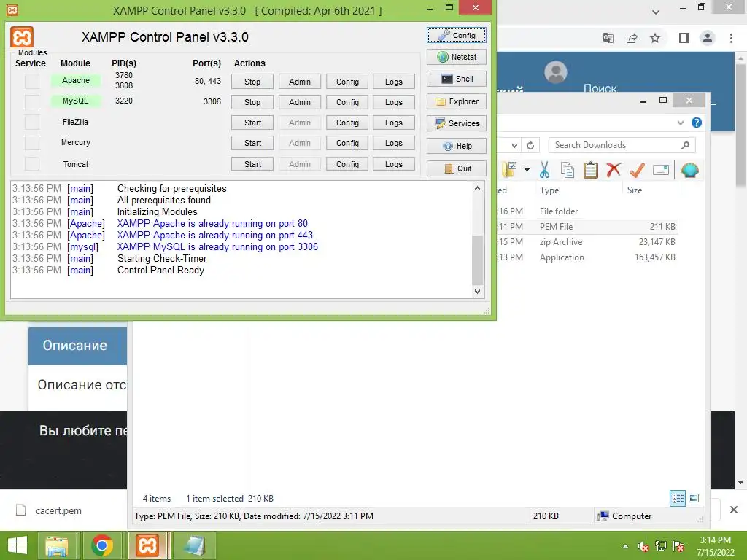
Task: View Tomcat Logs
Action: pos(394,164)
